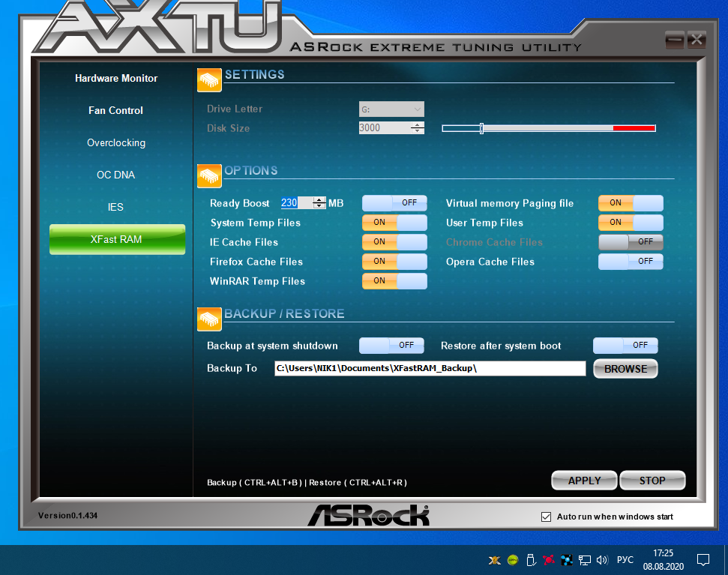Toggle System Temp Files switch off
The width and height of the screenshot is (728, 575).
tap(394, 223)
